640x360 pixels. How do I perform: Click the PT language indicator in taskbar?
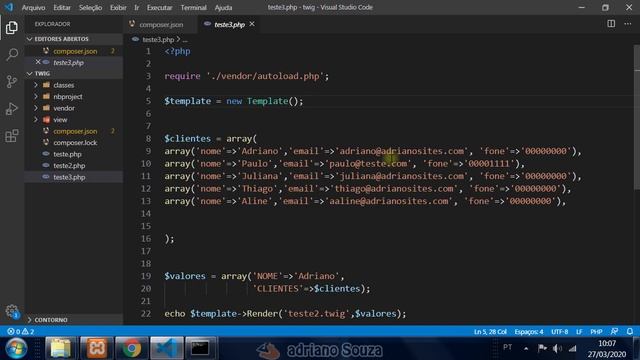[507, 347]
